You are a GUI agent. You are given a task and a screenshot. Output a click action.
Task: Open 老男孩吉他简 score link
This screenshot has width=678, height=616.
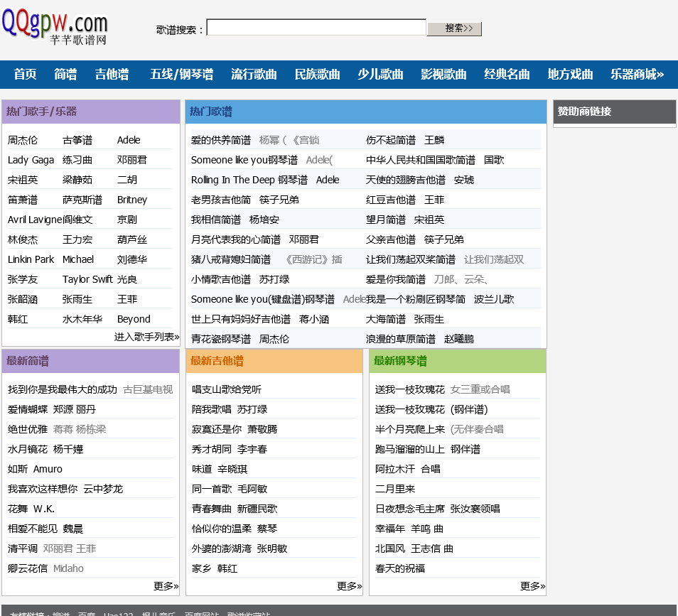tap(220, 200)
